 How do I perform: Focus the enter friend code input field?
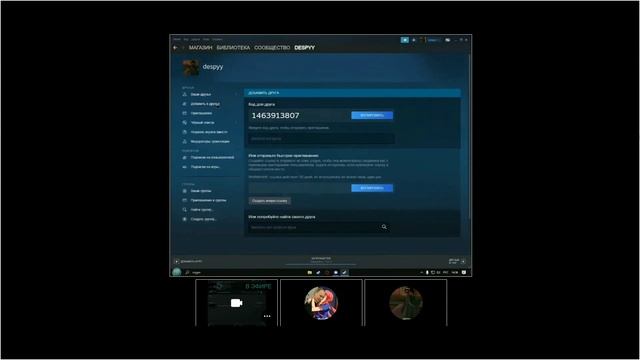pyautogui.click(x=322, y=139)
